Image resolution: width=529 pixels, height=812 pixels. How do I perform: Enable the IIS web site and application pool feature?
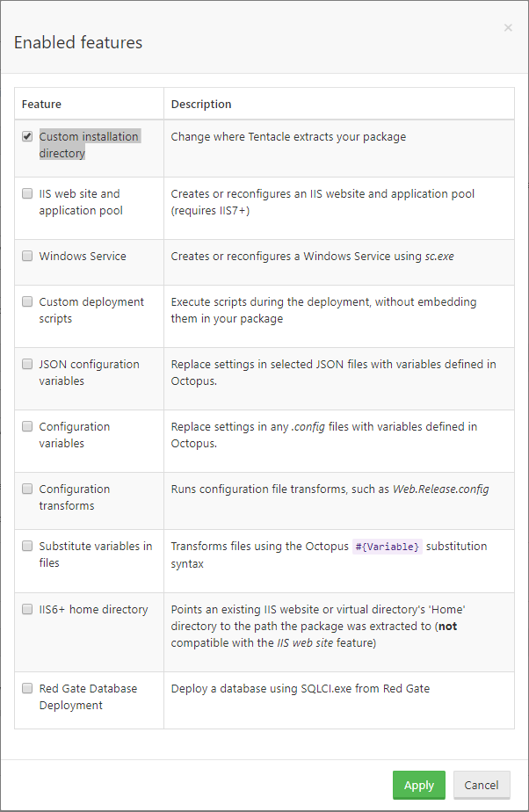coord(27,192)
